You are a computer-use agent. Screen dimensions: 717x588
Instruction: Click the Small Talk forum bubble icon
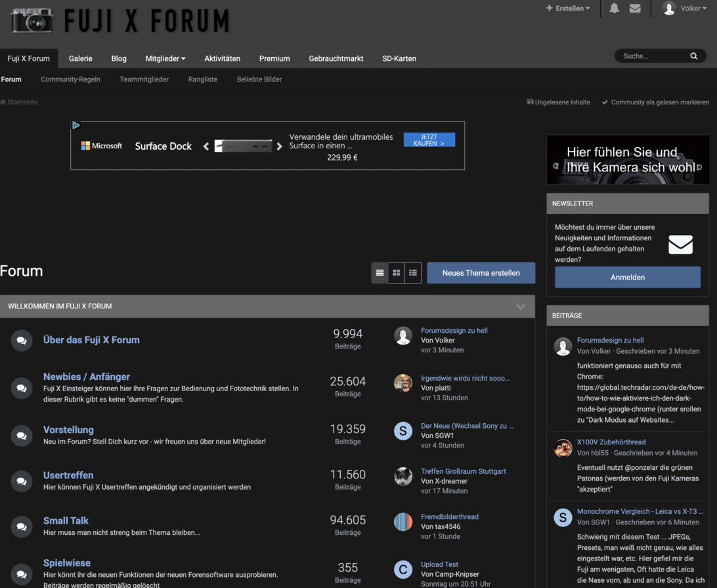22,526
